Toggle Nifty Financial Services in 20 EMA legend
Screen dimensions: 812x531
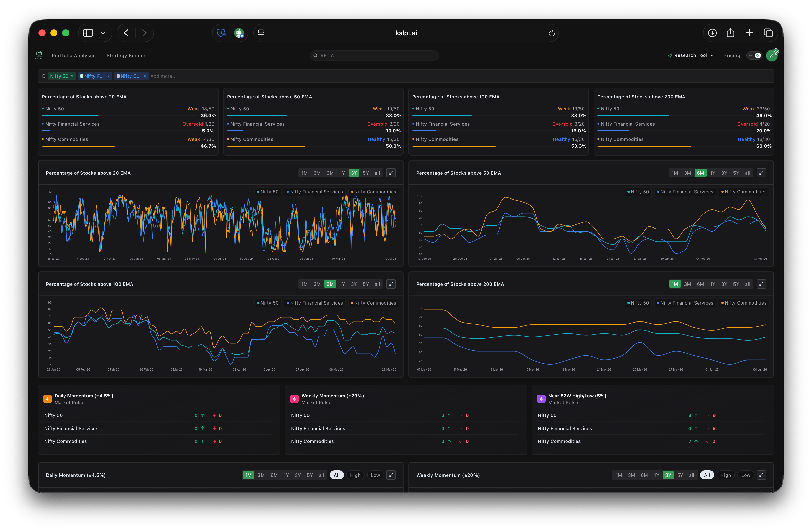[315, 192]
